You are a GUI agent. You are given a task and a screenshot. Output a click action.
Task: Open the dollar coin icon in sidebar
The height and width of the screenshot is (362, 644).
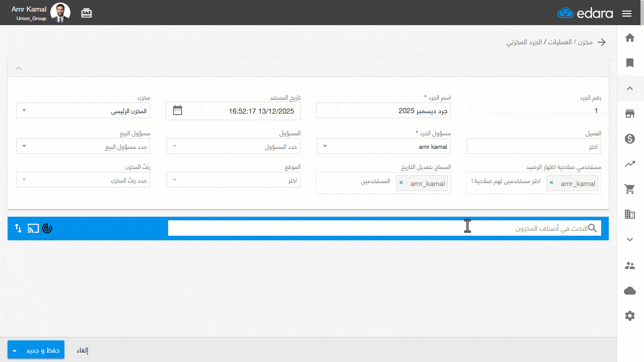click(630, 139)
